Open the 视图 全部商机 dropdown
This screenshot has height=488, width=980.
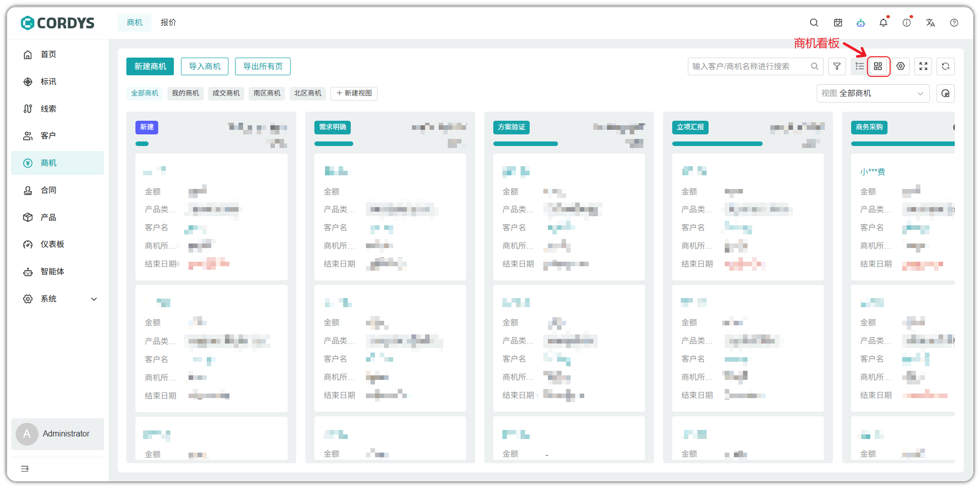(873, 93)
